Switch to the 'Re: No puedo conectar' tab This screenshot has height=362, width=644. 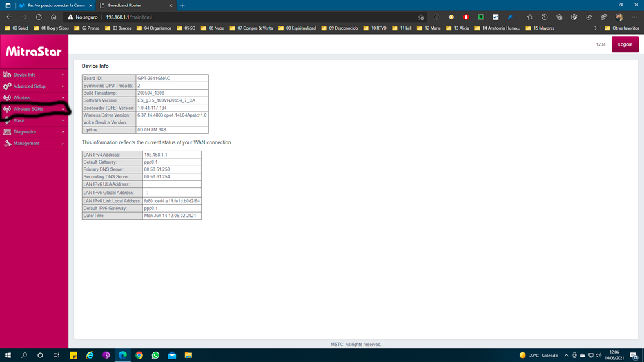point(52,5)
